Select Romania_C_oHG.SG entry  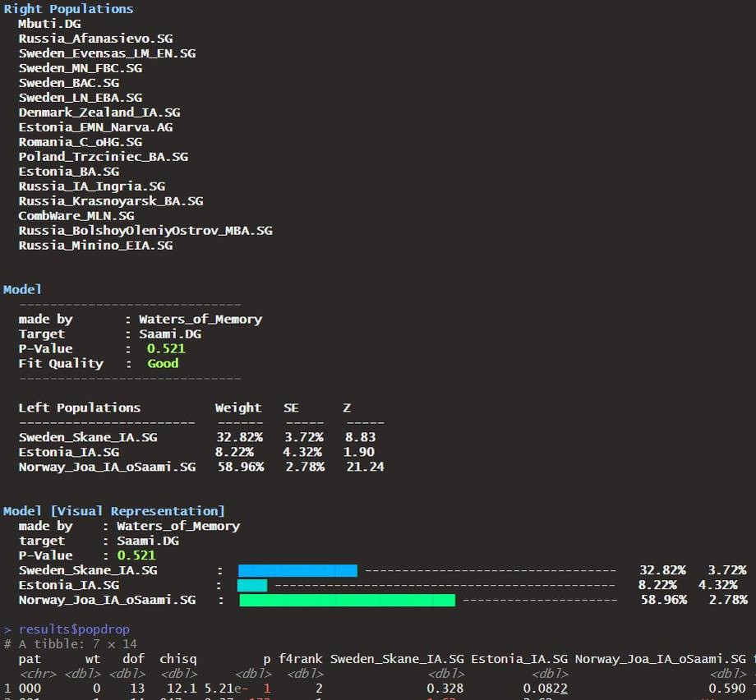[81, 142]
